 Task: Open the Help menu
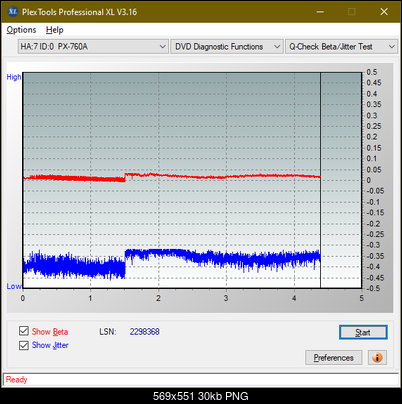point(55,30)
